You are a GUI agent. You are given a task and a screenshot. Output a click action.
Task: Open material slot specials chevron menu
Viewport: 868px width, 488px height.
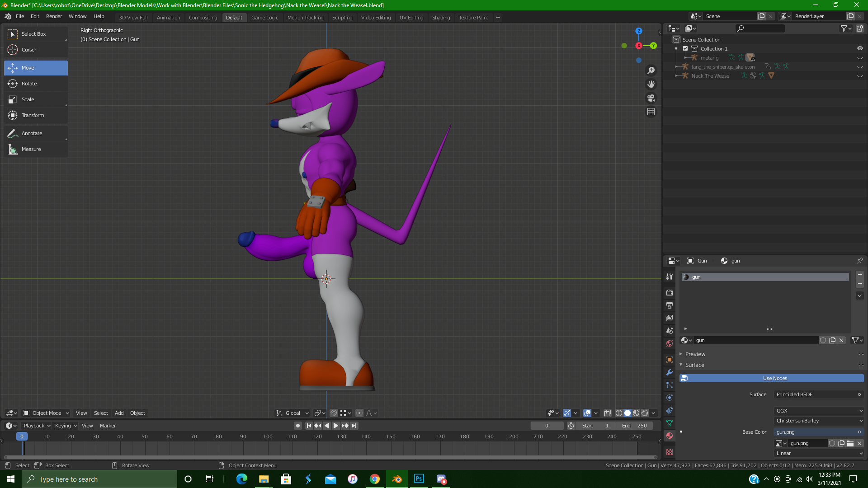(860, 296)
